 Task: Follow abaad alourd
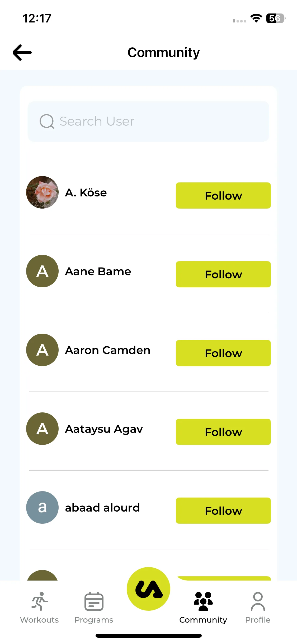pos(223,510)
